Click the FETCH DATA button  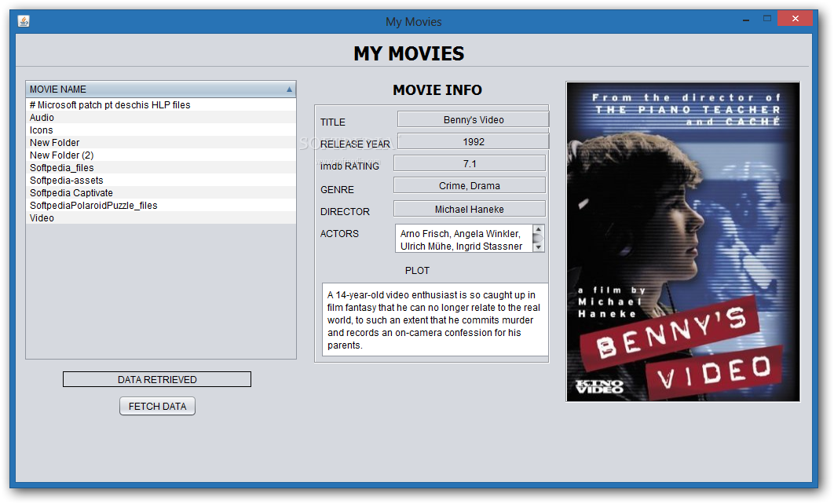coord(157,406)
